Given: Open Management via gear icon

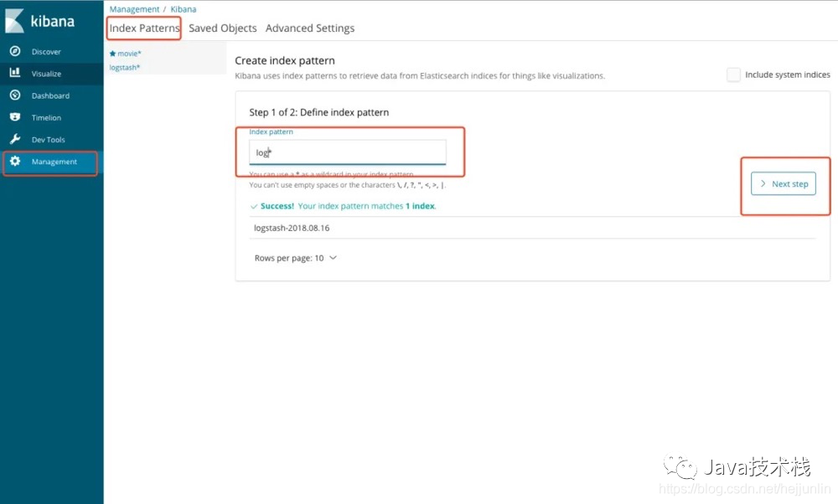Looking at the screenshot, I should [15, 162].
